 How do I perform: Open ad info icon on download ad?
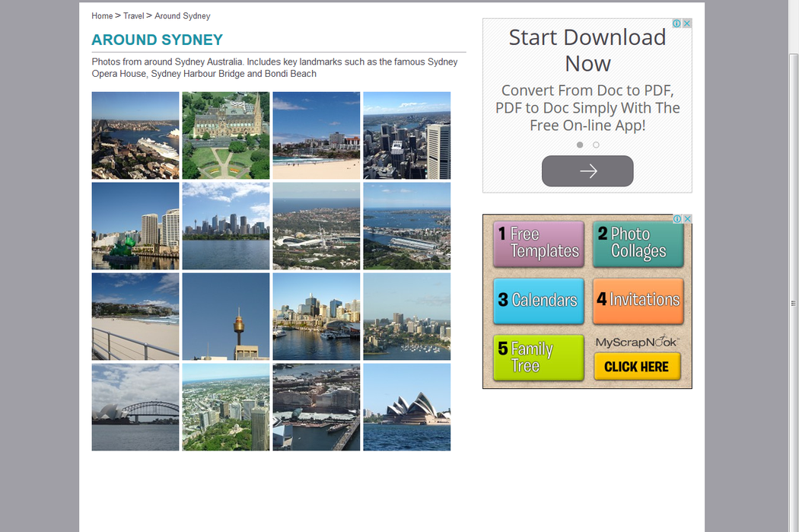(x=678, y=24)
